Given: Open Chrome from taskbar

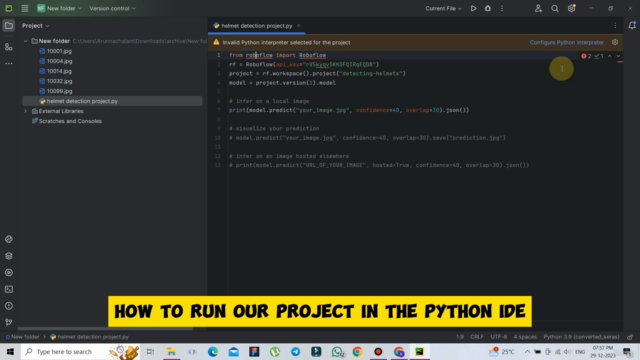Looking at the screenshot, I should click(358, 351).
